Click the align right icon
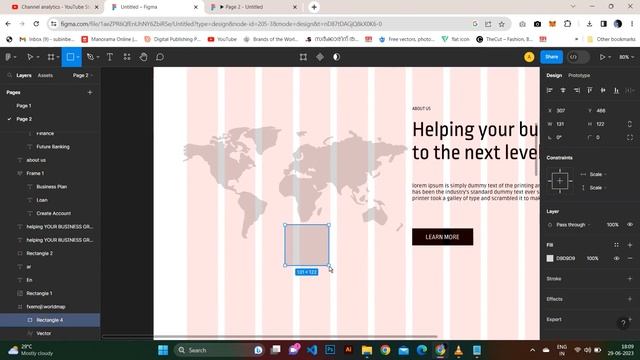Viewport: 640px width, 360px height. [576, 90]
